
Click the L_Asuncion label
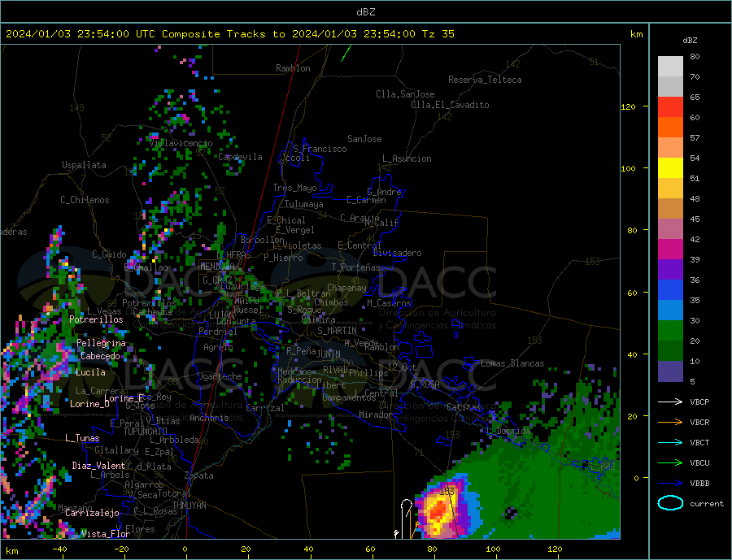coord(407,158)
